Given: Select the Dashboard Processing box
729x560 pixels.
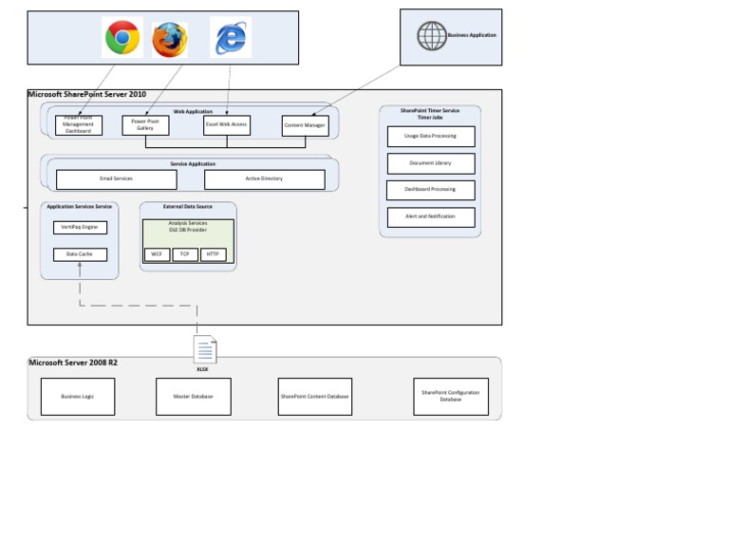Looking at the screenshot, I should (x=431, y=190).
